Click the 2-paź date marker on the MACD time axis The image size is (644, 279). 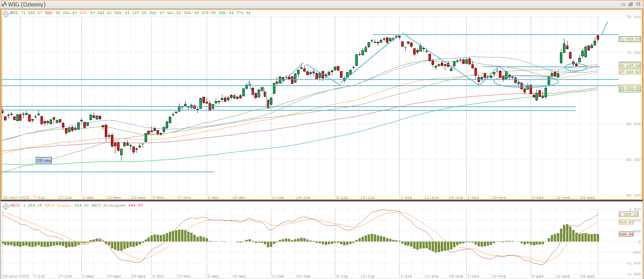(537, 276)
